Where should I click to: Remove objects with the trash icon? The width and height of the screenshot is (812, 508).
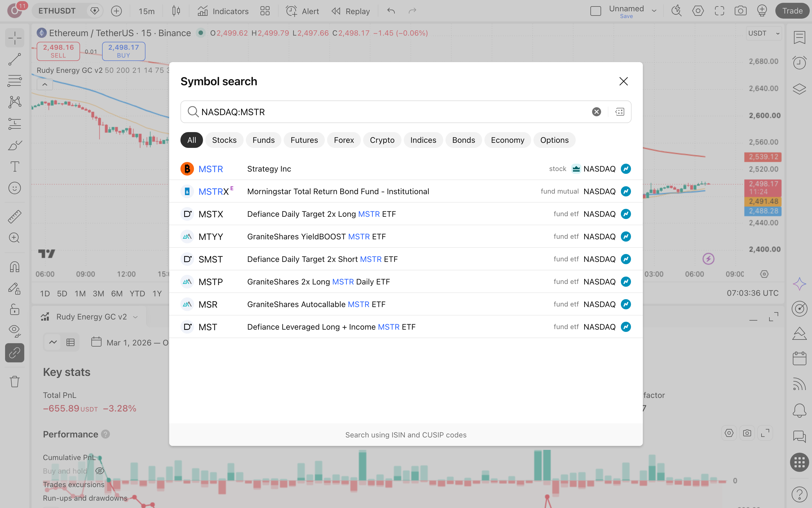[14, 381]
